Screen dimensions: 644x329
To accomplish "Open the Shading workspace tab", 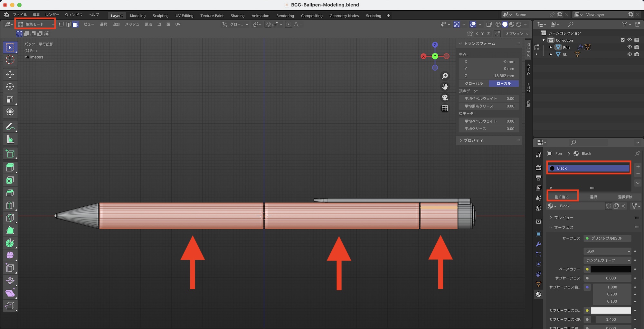I will [237, 16].
